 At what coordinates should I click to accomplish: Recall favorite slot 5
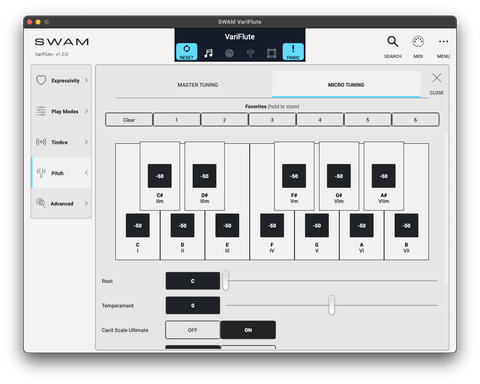[x=367, y=120]
